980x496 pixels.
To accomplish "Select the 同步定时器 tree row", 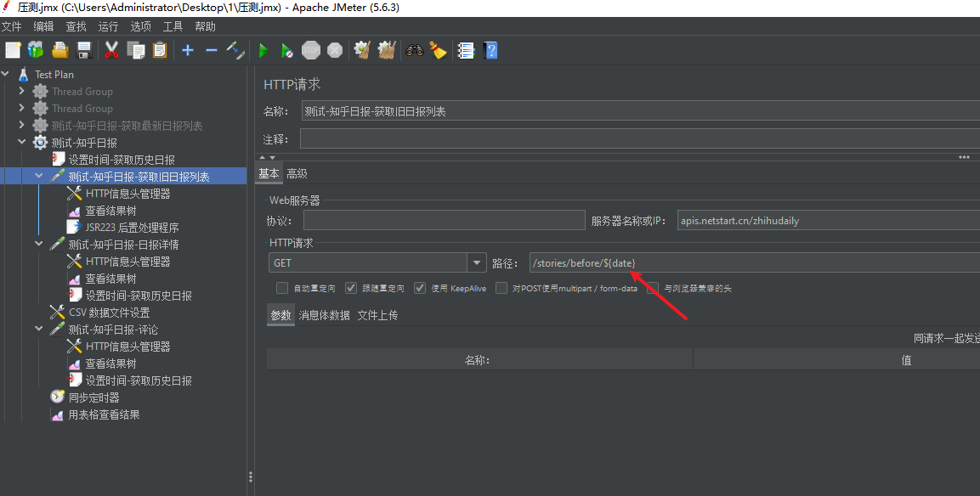I will pos(93,397).
